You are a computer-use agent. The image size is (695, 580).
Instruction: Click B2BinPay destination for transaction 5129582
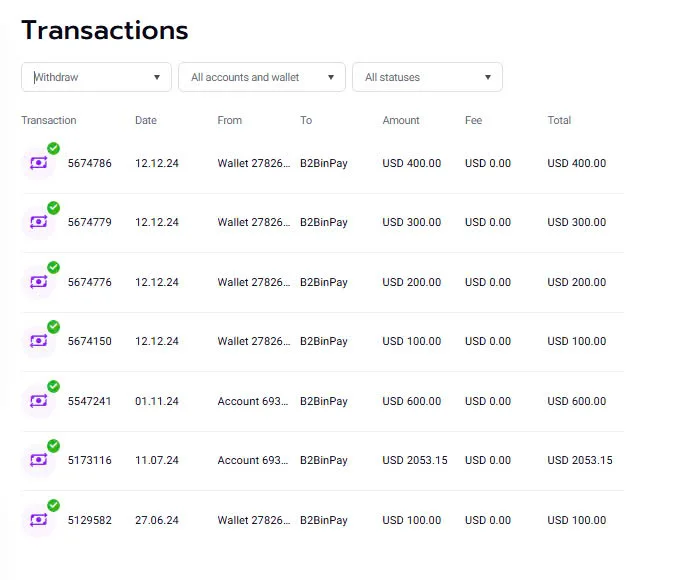click(324, 520)
